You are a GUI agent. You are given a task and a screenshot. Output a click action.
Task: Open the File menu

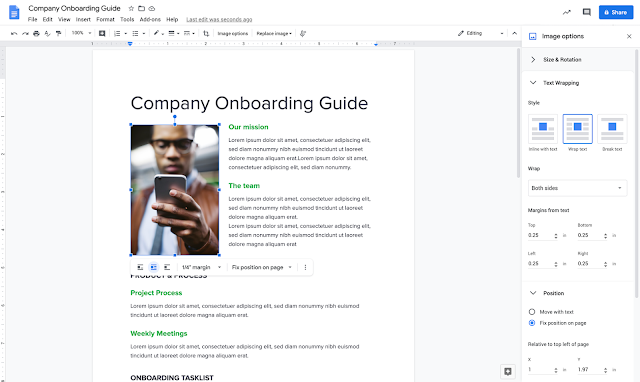(x=33, y=19)
